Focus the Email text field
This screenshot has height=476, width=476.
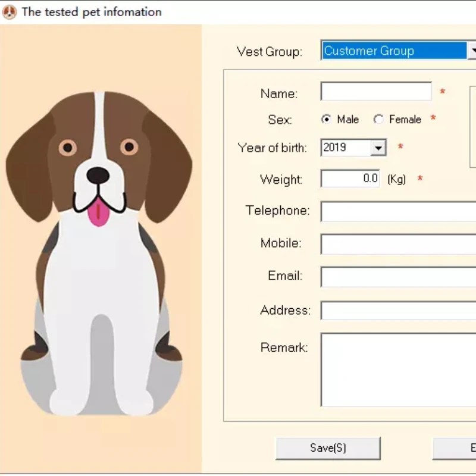point(399,277)
